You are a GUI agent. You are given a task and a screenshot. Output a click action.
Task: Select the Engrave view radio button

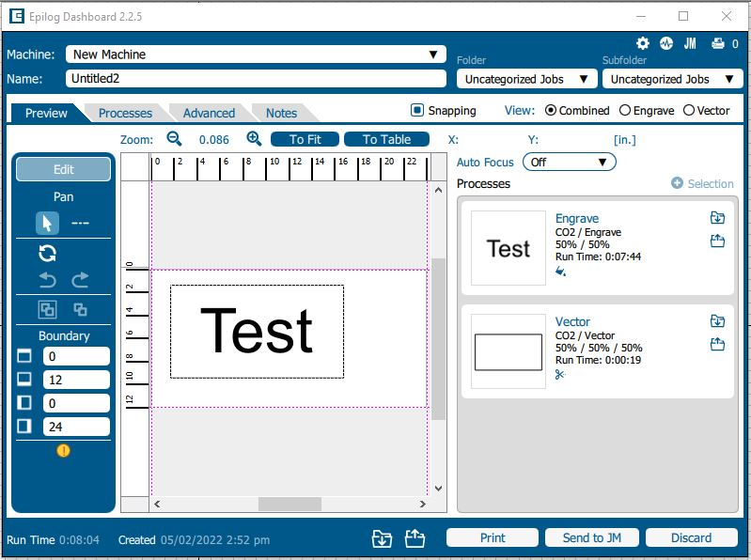(x=625, y=111)
